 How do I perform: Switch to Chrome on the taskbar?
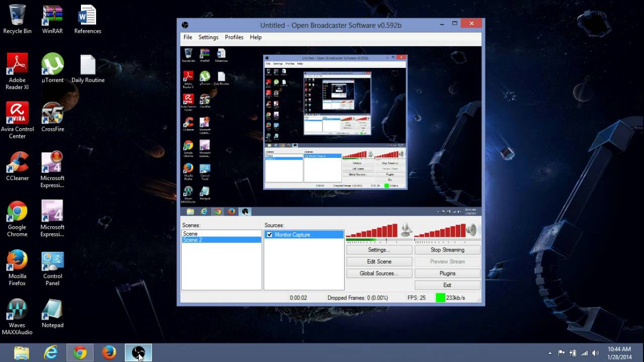click(x=80, y=353)
